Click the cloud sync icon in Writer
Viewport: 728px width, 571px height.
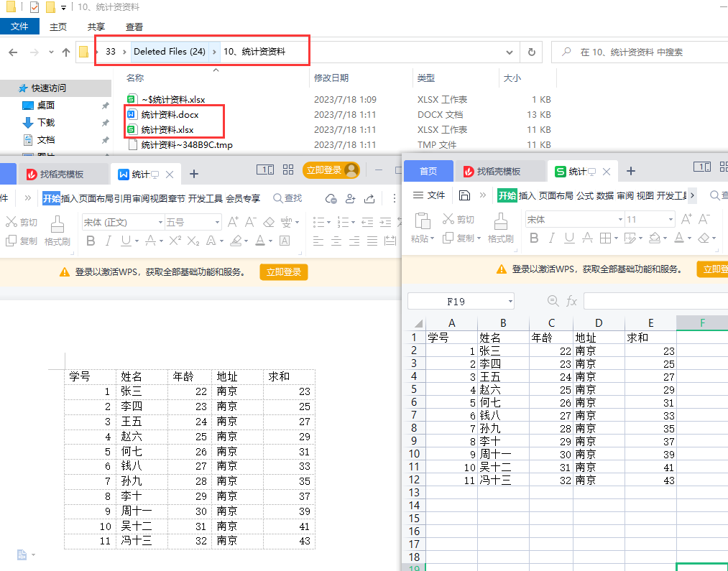(x=331, y=198)
